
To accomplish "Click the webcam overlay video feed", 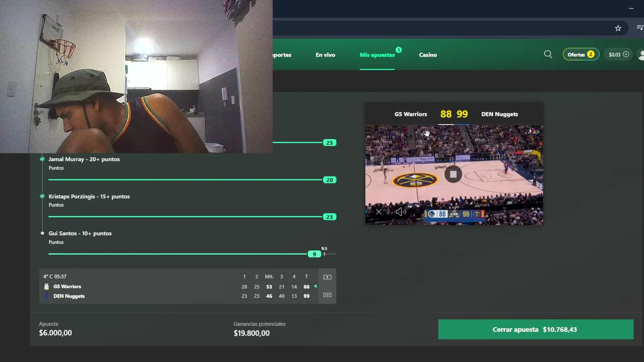I will 136,76.
